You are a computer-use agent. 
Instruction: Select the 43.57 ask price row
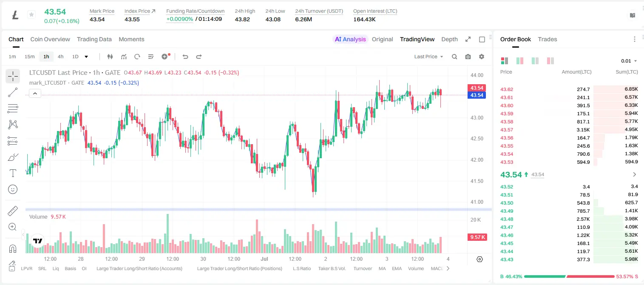point(569,130)
